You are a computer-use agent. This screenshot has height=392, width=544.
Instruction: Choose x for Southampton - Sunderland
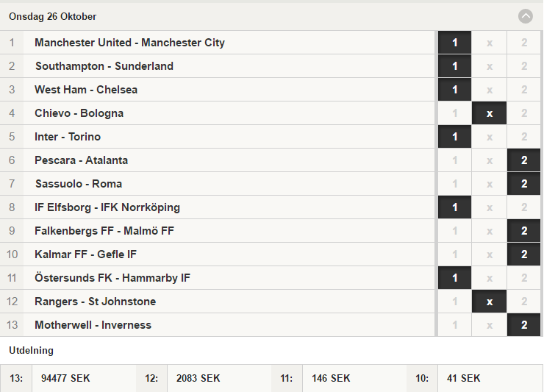coord(489,66)
